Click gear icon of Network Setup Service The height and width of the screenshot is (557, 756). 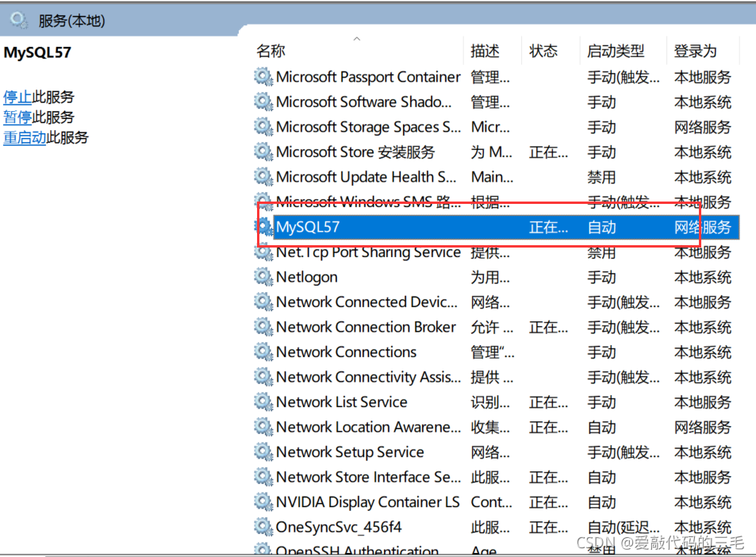263,452
